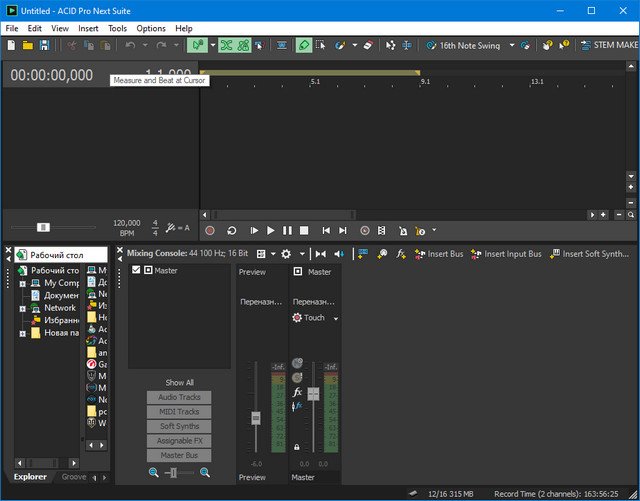The height and width of the screenshot is (501, 640).
Task: Open the Touch automation mode dropdown
Action: tap(336, 318)
